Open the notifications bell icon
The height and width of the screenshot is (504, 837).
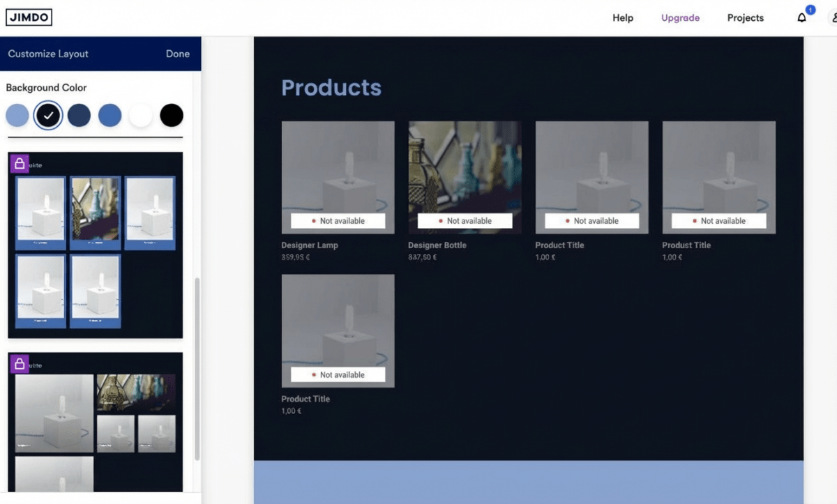click(802, 18)
